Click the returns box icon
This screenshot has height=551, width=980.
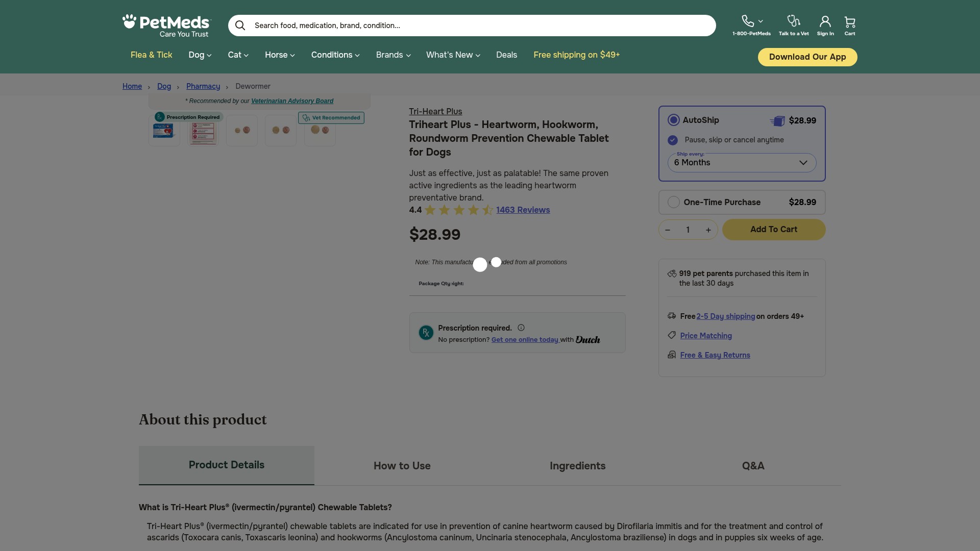(672, 355)
